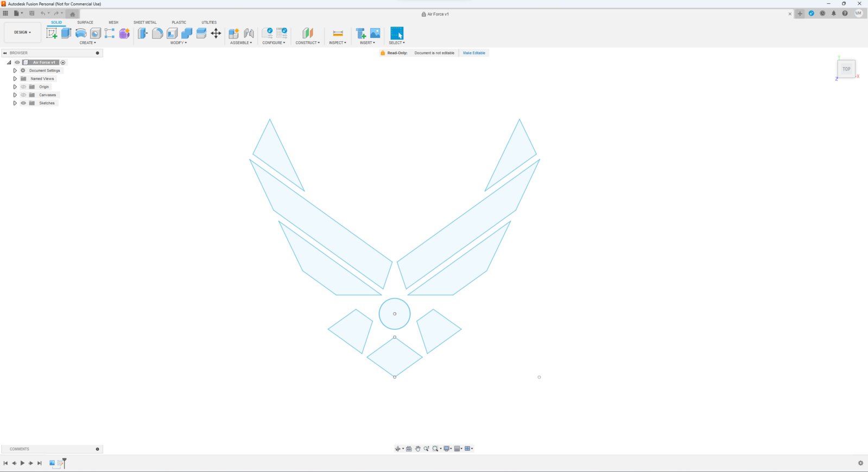Screen dimensions: 868x472
Task: Click the activate component radio button
Action: click(63, 62)
